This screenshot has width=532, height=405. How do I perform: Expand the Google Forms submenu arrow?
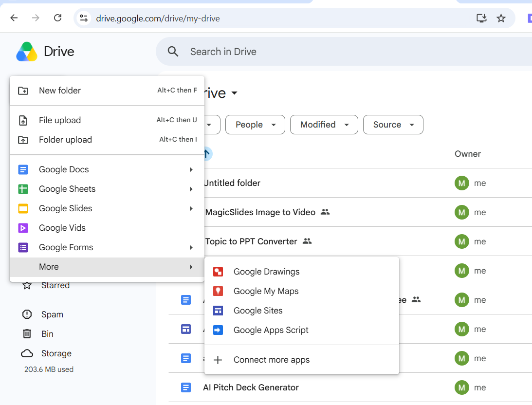point(191,247)
